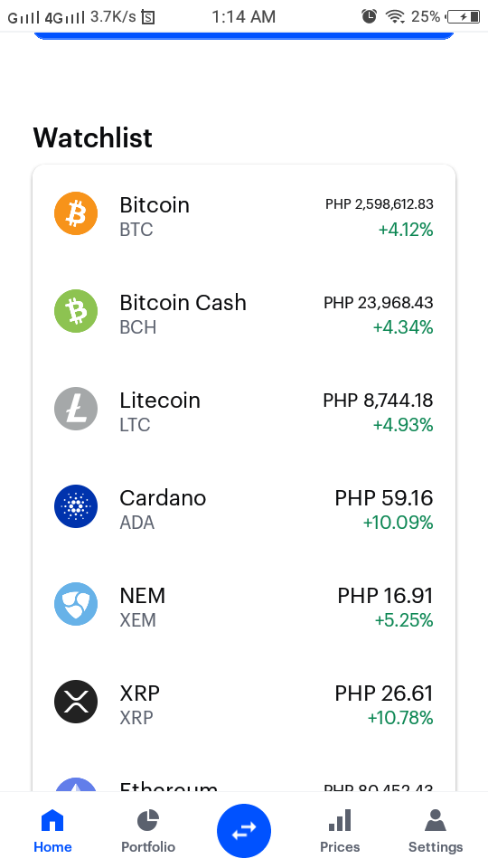
Task: Tap the orange Bitcoin coin icon
Action: pyautogui.click(x=76, y=213)
